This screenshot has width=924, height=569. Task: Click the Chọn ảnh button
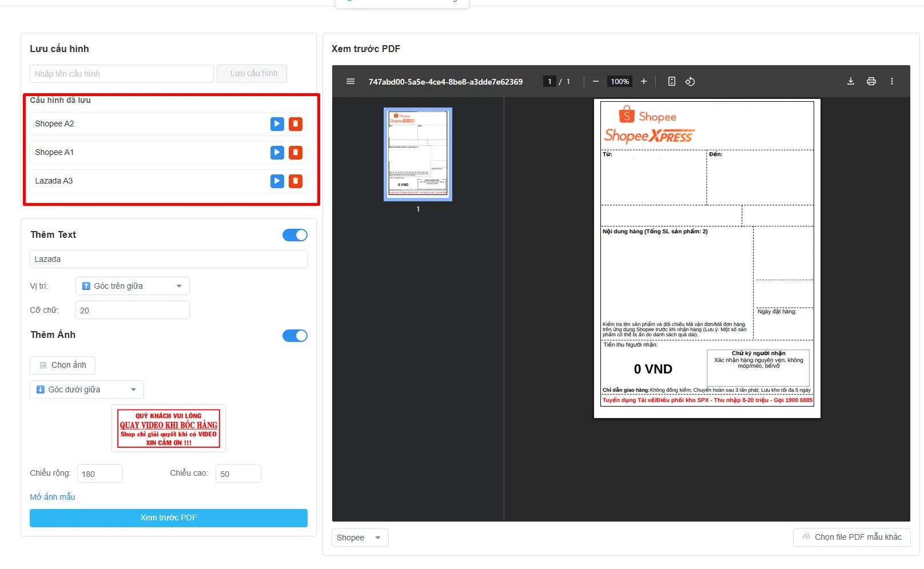[63, 365]
